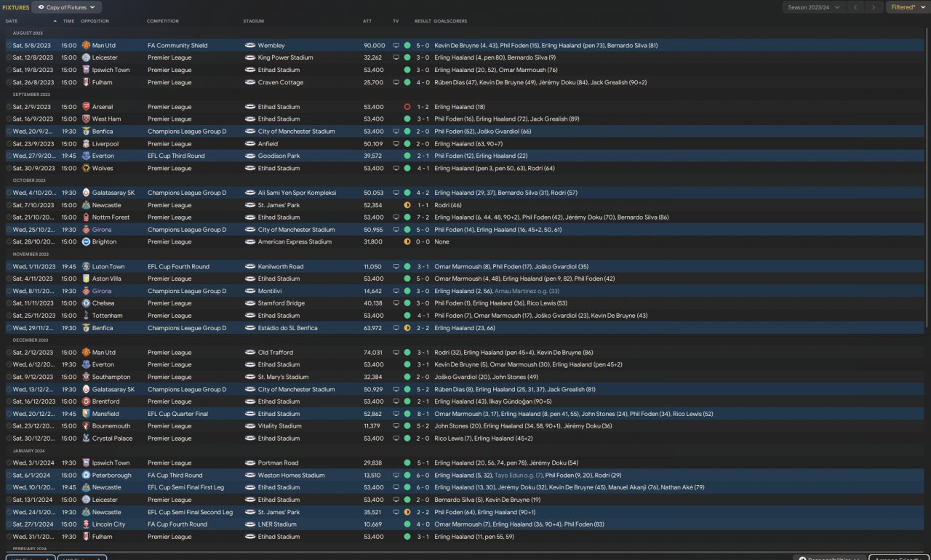Click the stadium icon beside Anfield
Screen dimensions: 931x560
click(x=250, y=144)
